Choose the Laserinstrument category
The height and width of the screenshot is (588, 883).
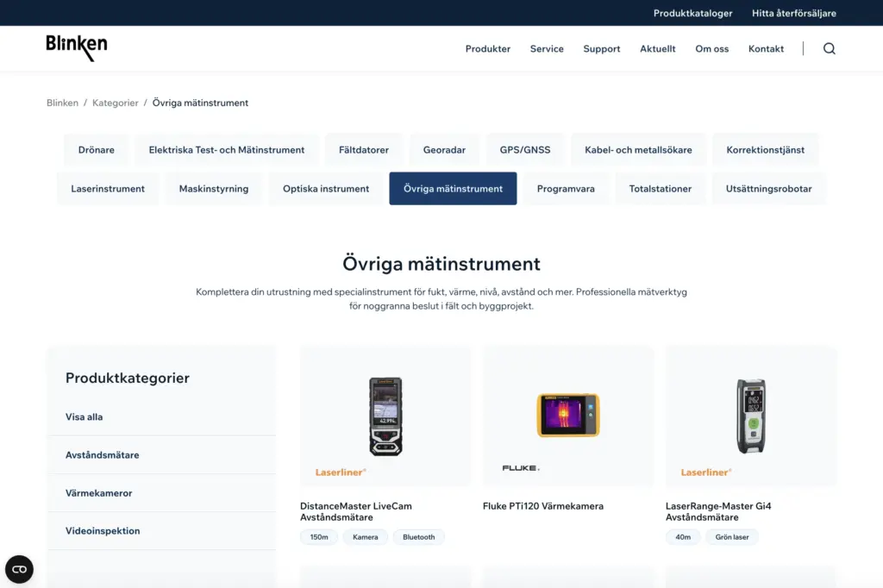[x=107, y=188]
